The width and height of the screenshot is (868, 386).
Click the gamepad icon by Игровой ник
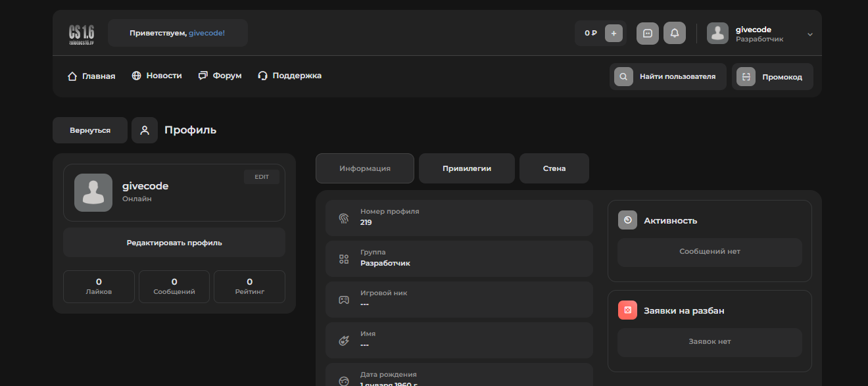pos(344,300)
